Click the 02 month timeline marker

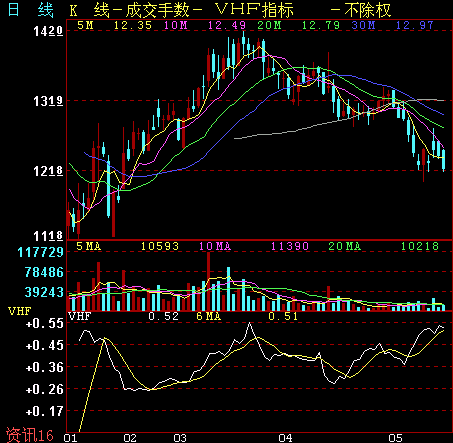click(130, 438)
